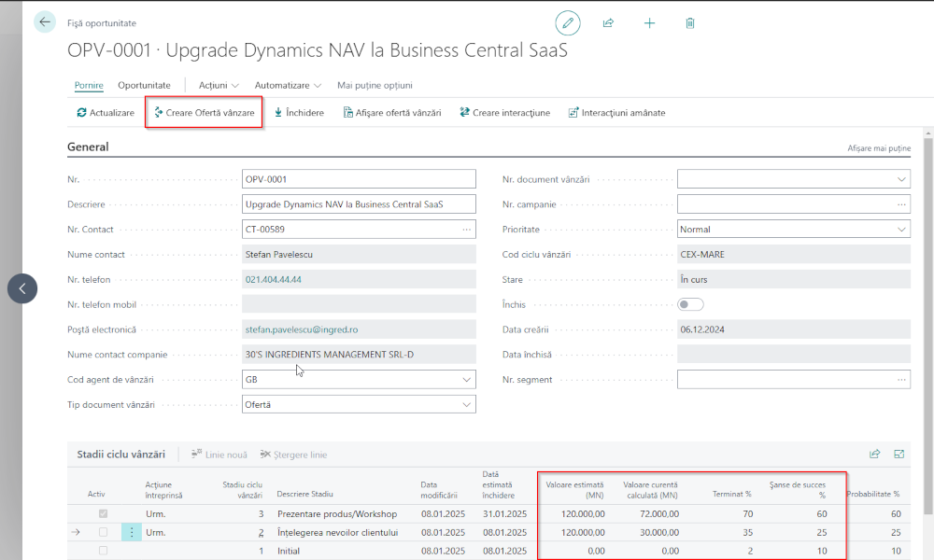Switch to the Pornire tab

(x=89, y=85)
